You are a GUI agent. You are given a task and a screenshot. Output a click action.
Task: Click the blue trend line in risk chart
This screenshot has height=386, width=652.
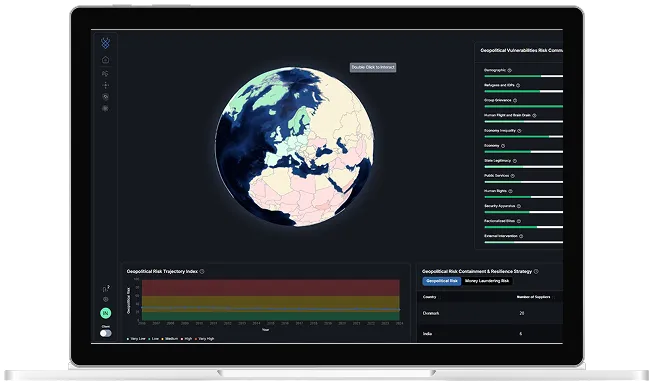pos(270,309)
